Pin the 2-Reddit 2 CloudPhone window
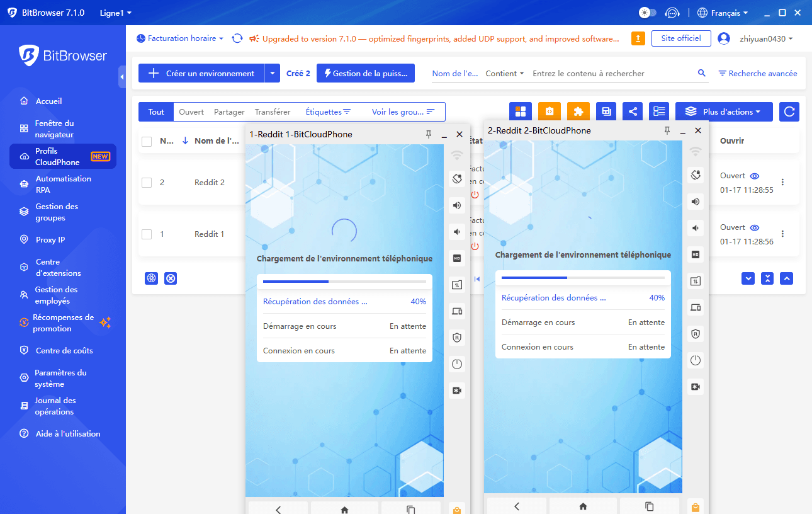Viewport: 812px width, 514px height. [x=667, y=130]
